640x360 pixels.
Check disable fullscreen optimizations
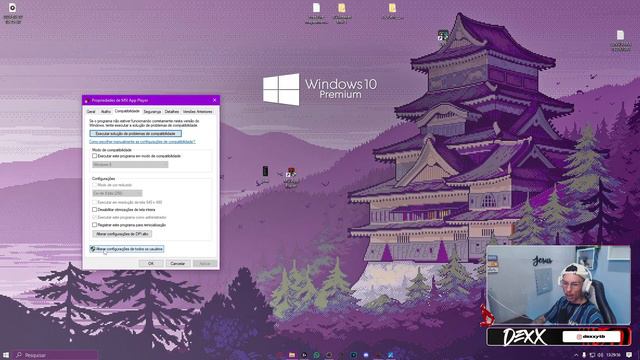(94, 209)
